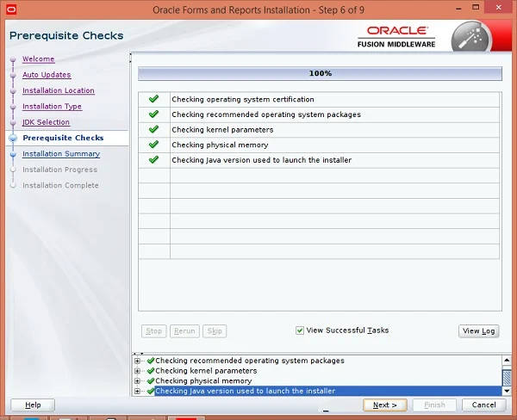517x420 pixels.
Task: Click the Oracle logo icon in title bar
Action: point(11,9)
